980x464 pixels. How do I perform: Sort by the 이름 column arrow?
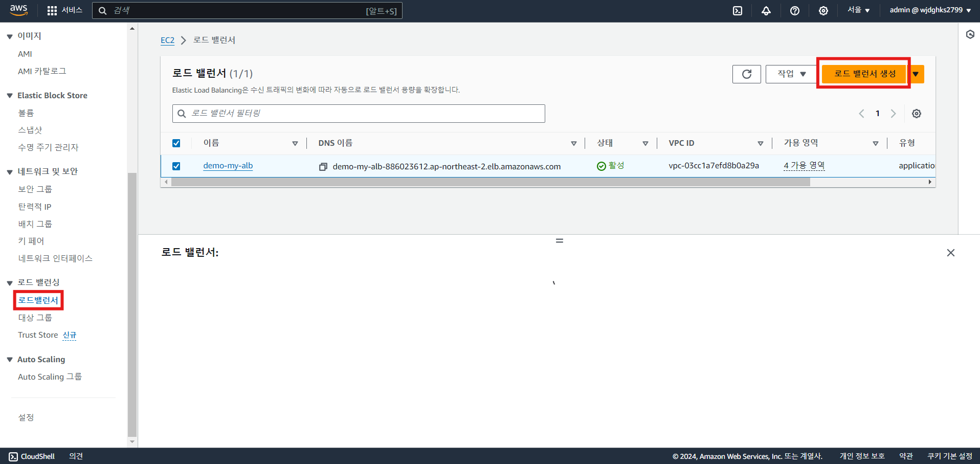tap(295, 144)
